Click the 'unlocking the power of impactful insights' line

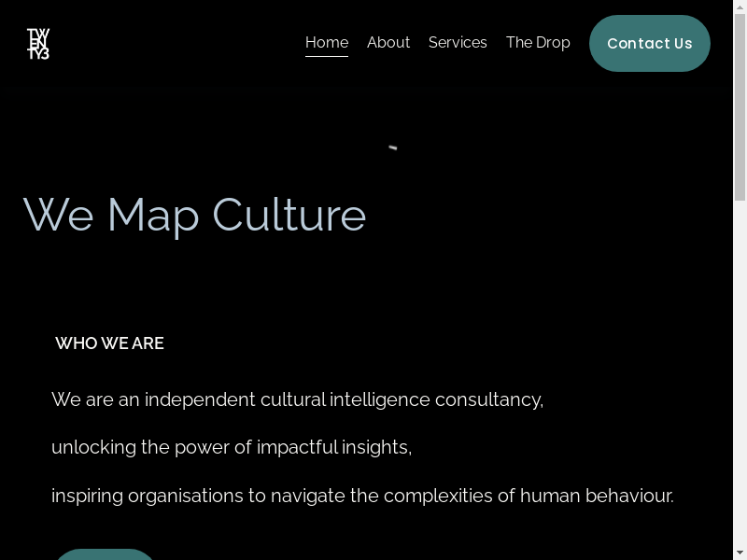pos(232,447)
